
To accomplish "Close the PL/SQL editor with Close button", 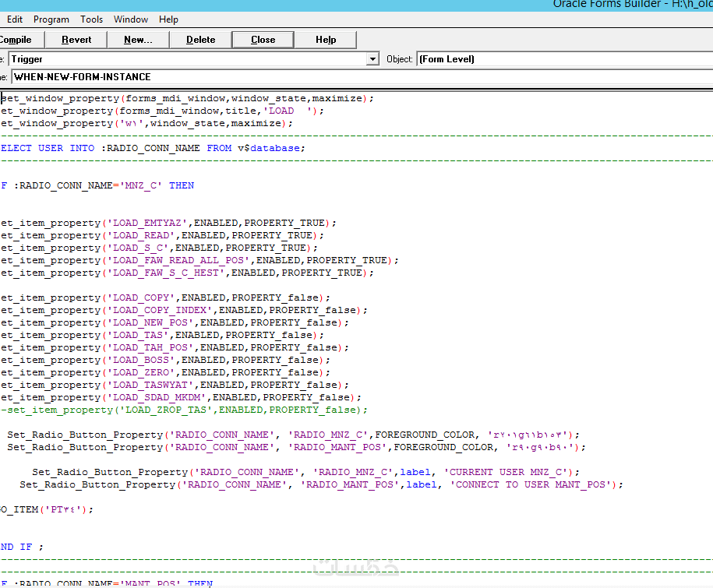I will pyautogui.click(x=263, y=40).
